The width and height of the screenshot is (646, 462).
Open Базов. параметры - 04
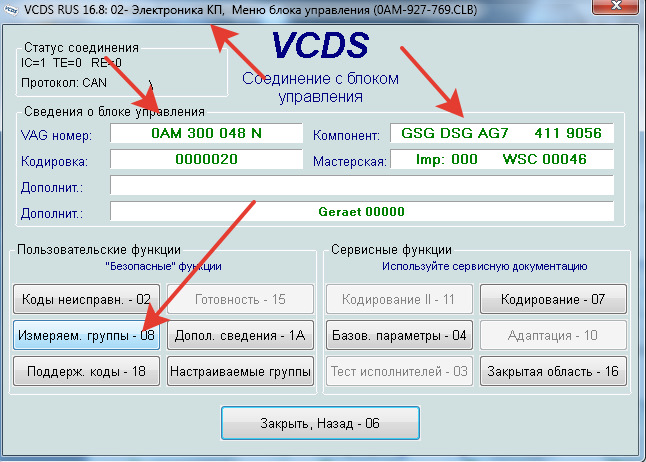[x=399, y=335]
